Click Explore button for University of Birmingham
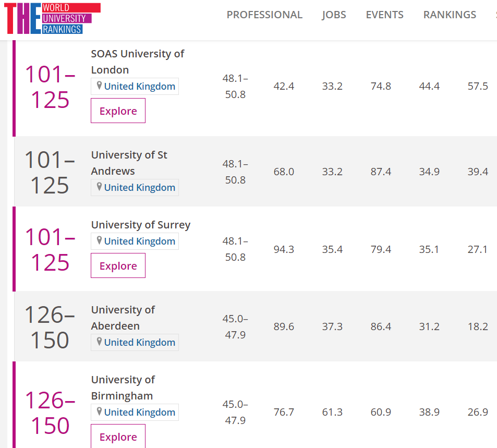This screenshot has width=497, height=448. 118,437
